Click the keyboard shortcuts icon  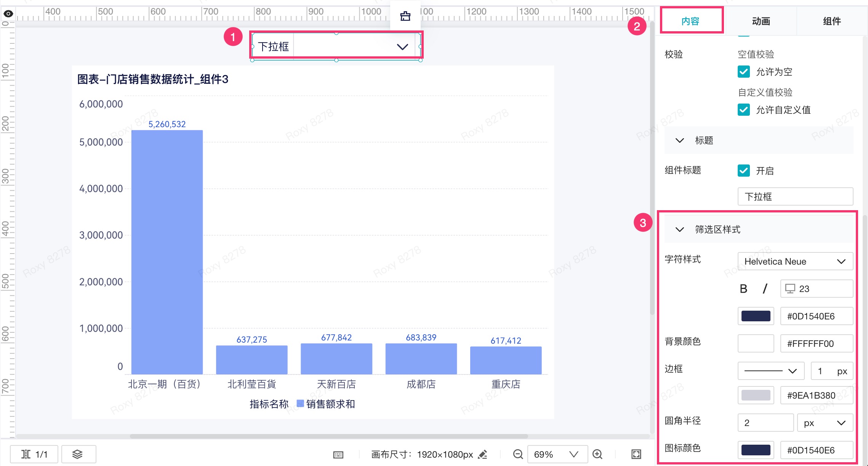click(338, 455)
